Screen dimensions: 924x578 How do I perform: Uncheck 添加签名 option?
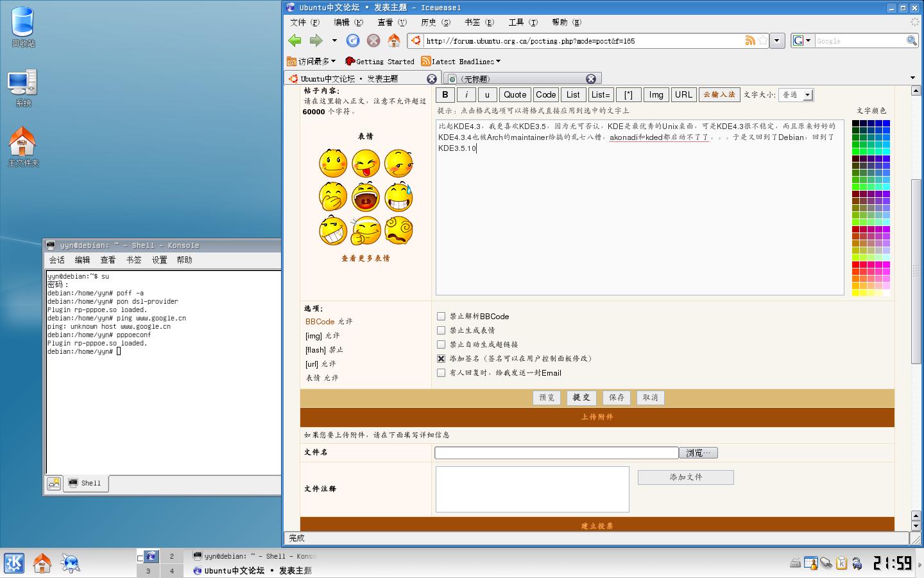pyautogui.click(x=441, y=358)
